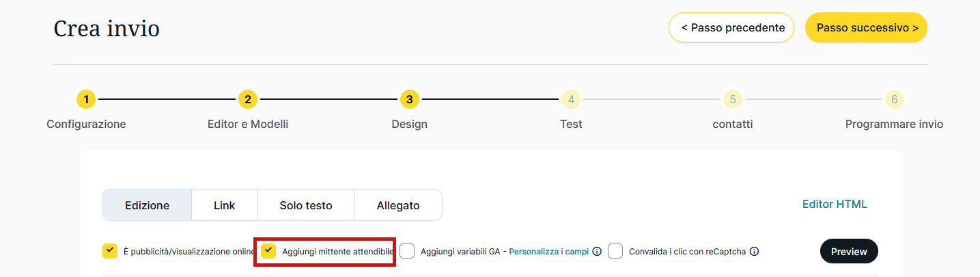Viewport: 980px width, 277px height.
Task: Enable Convalida i clic con reCaptcha
Action: [x=615, y=251]
